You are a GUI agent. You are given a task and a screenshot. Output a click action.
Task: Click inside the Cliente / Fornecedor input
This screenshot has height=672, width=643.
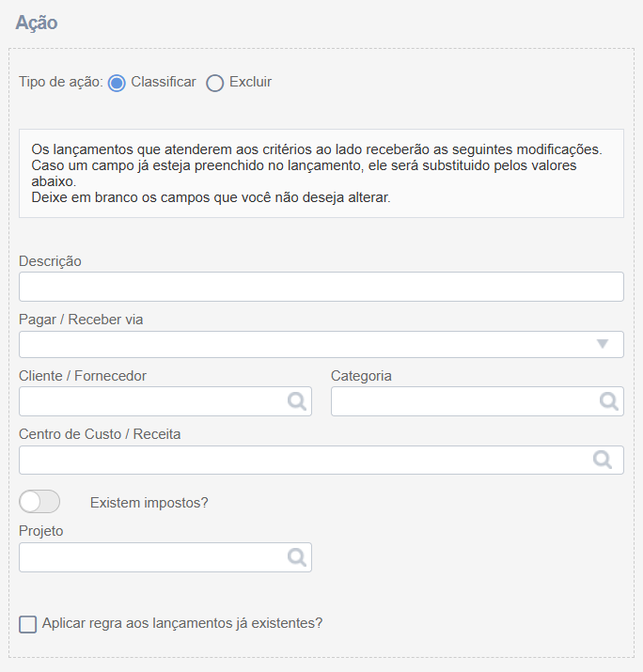click(x=165, y=401)
